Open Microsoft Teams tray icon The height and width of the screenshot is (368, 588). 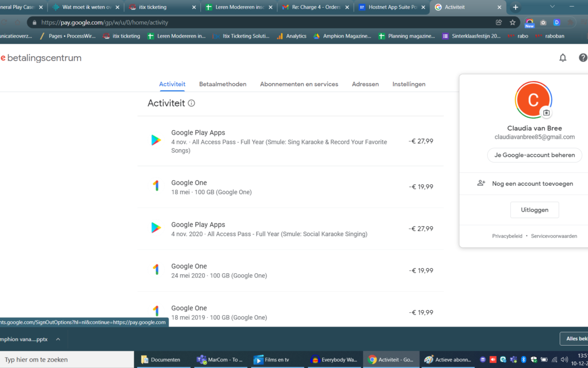pyautogui.click(x=513, y=360)
